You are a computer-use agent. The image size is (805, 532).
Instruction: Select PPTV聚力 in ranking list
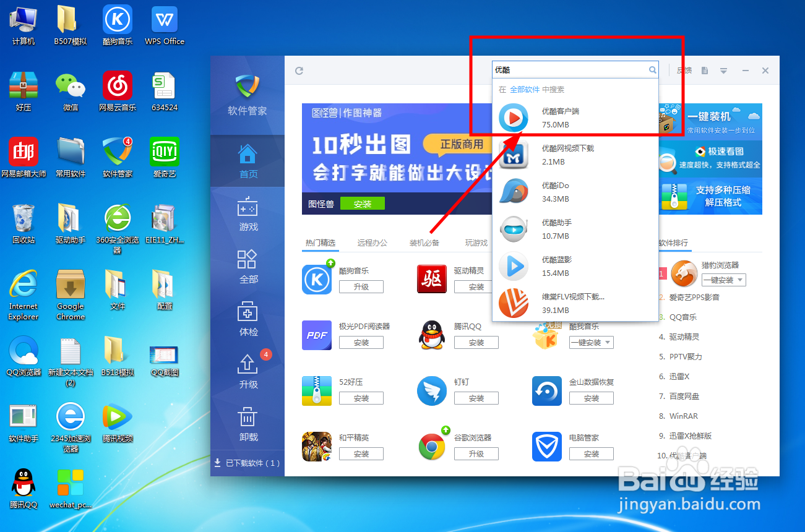pos(686,357)
